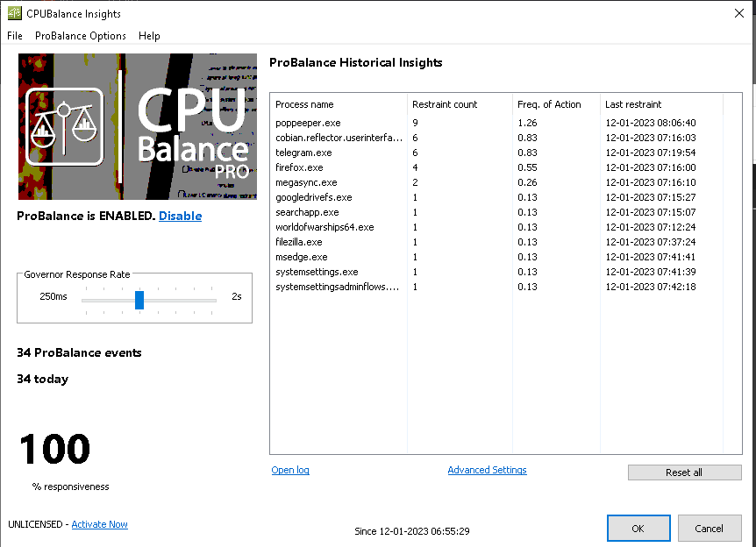Screen dimensions: 756x547
Task: Sort by Process name column header
Action: (339, 104)
